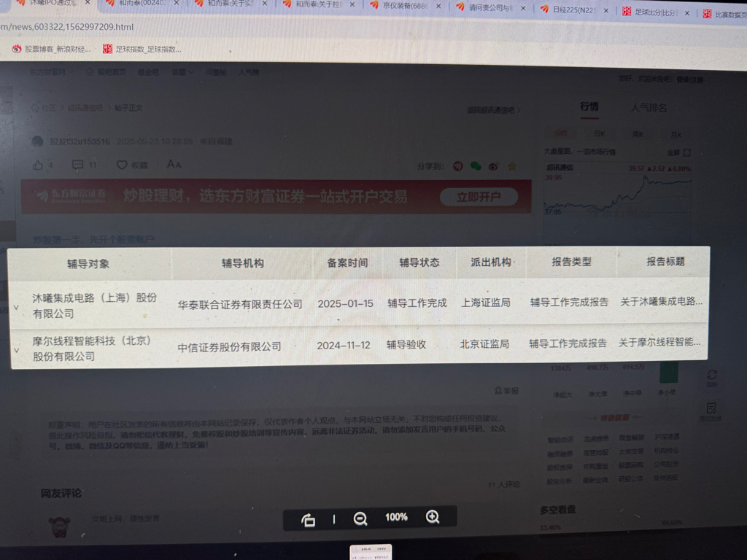
Task: Select the 周K chart period option
Action: point(638,134)
